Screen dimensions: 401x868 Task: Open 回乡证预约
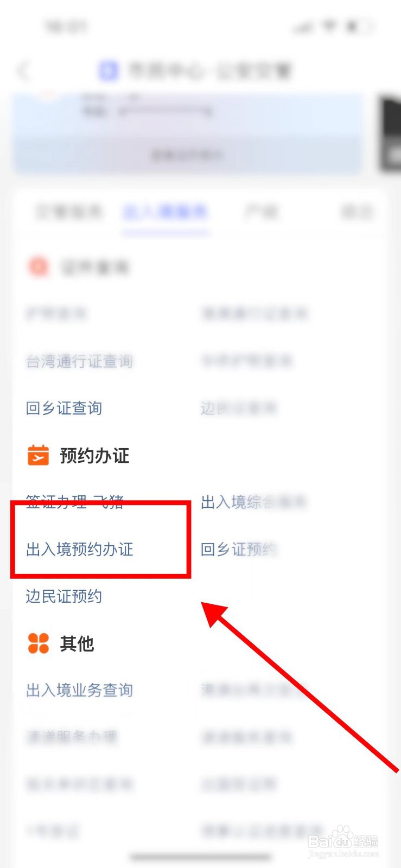point(239,549)
